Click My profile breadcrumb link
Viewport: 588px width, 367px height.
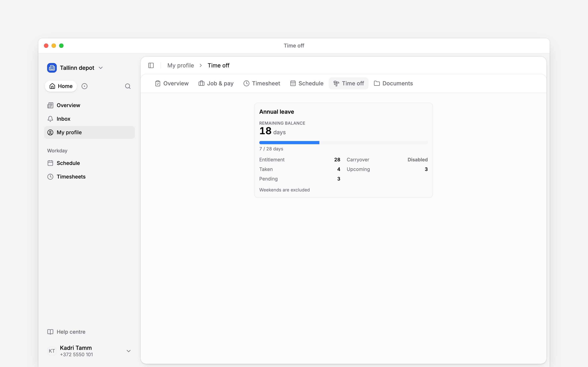point(181,66)
